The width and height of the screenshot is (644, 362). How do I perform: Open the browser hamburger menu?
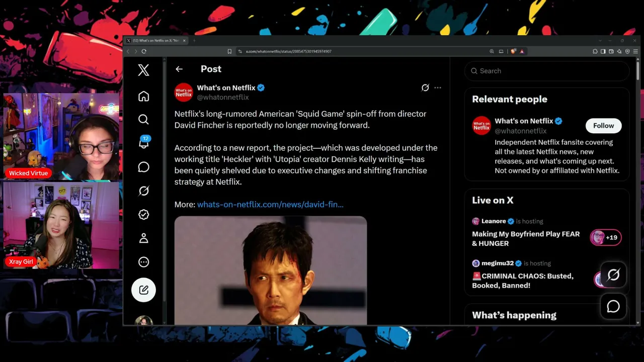point(636,51)
